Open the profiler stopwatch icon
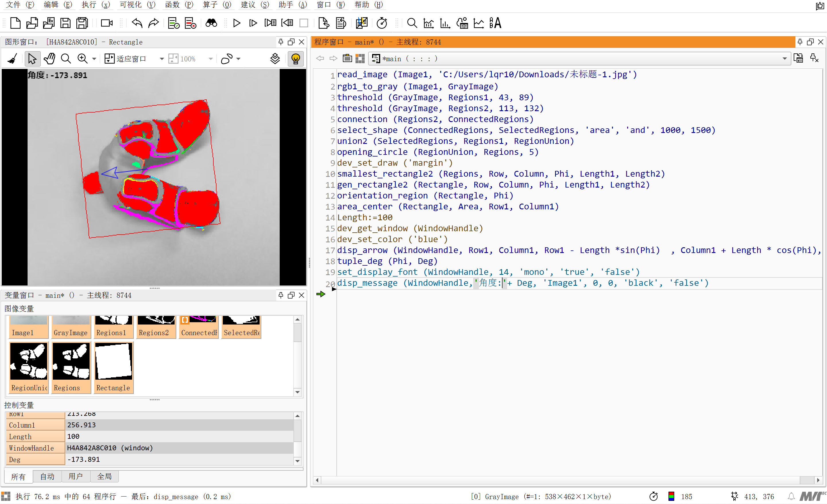The height and width of the screenshot is (504, 827). click(x=382, y=23)
